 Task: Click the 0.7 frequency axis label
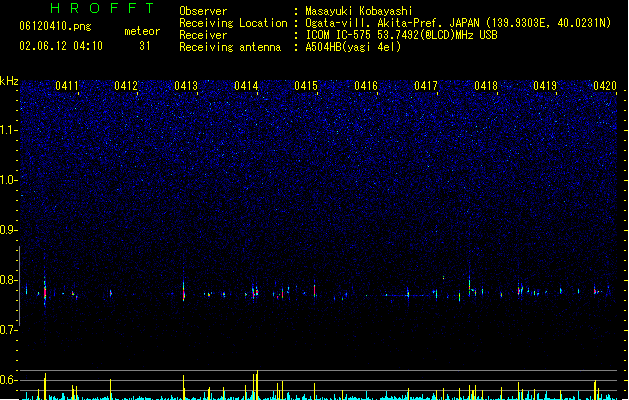tap(8, 330)
